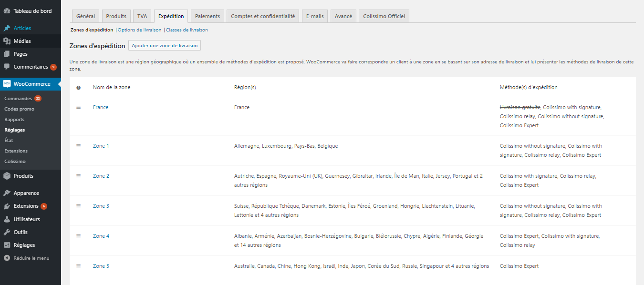Viewport: 644px width, 285px height.
Task: Open Classes de livraison sub-link
Action: [x=187, y=30]
